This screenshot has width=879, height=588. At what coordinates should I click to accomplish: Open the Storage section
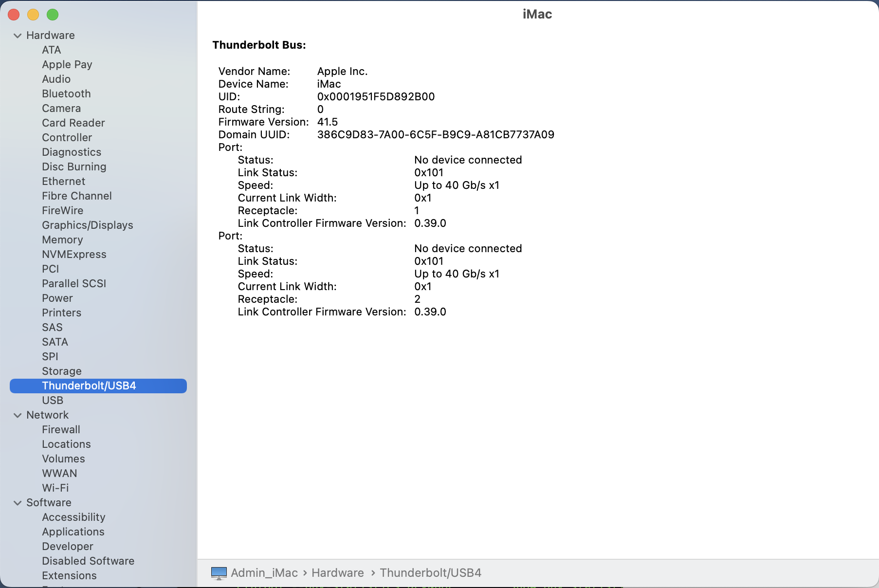(x=62, y=371)
